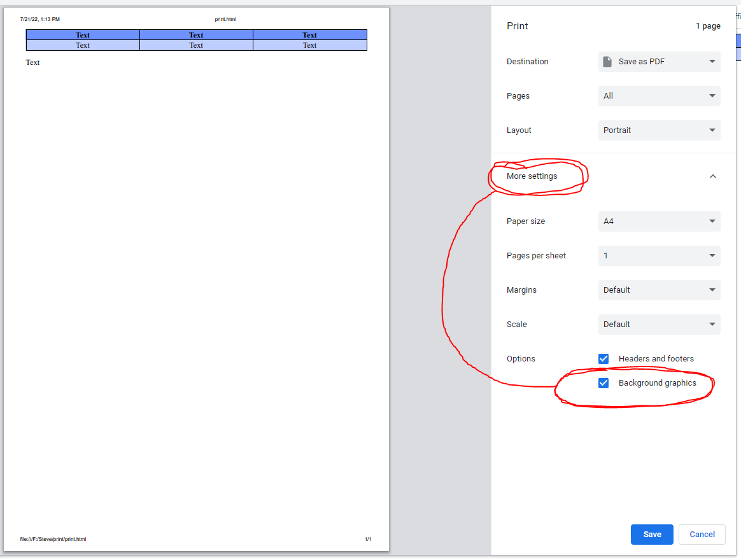This screenshot has width=741, height=560.
Task: Open the Pages per sheet dropdown
Action: point(659,256)
